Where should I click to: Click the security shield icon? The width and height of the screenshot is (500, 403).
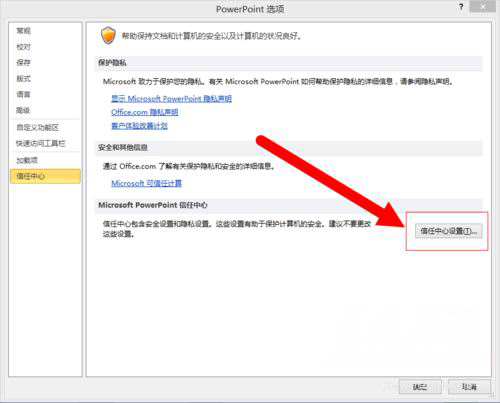coord(108,35)
